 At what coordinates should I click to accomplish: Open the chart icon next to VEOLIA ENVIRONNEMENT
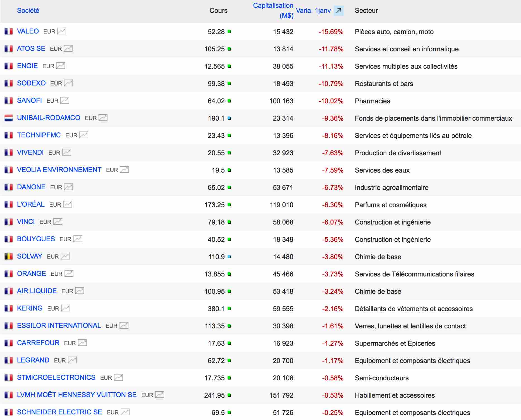(x=124, y=170)
